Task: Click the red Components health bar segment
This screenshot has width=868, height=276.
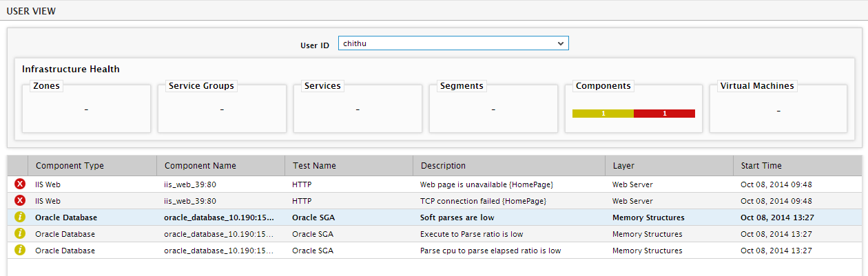Action: coord(664,114)
